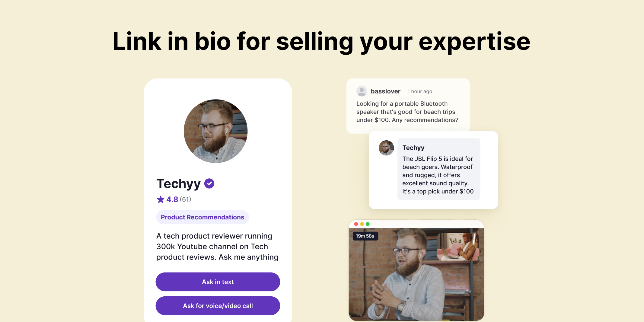
Task: Click the Techyy profile name heading
Action: [x=178, y=183]
